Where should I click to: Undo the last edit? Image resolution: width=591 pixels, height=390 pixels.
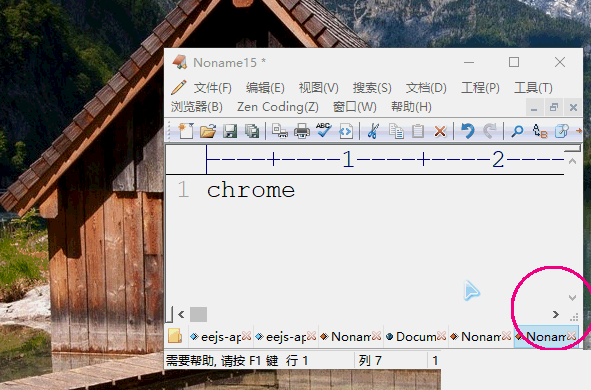pos(468,131)
